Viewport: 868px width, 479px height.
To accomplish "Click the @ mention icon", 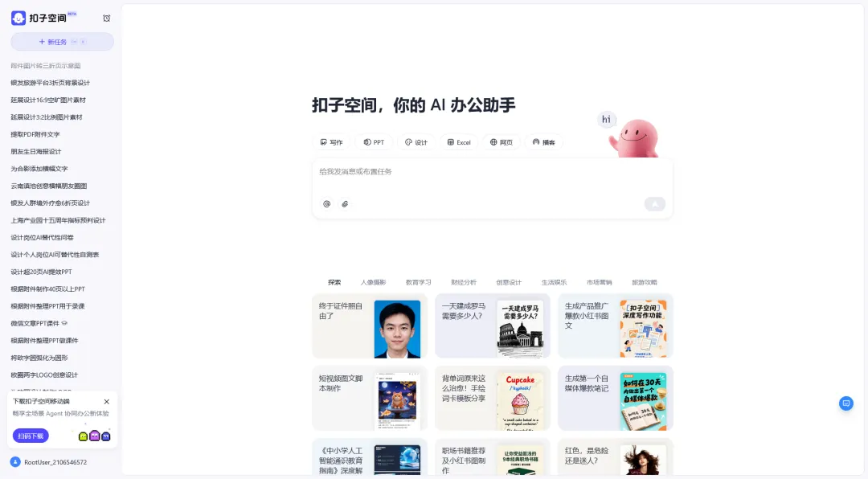I will click(x=326, y=204).
